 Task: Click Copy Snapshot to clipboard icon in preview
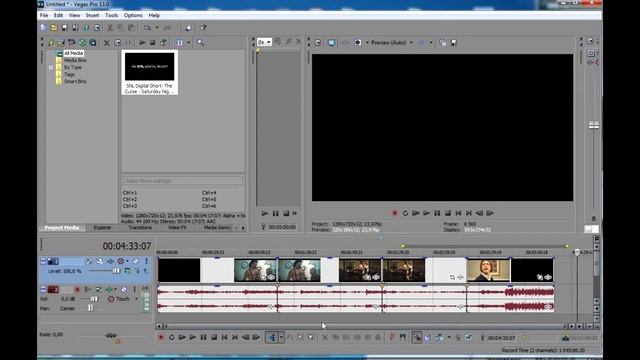click(x=443, y=42)
